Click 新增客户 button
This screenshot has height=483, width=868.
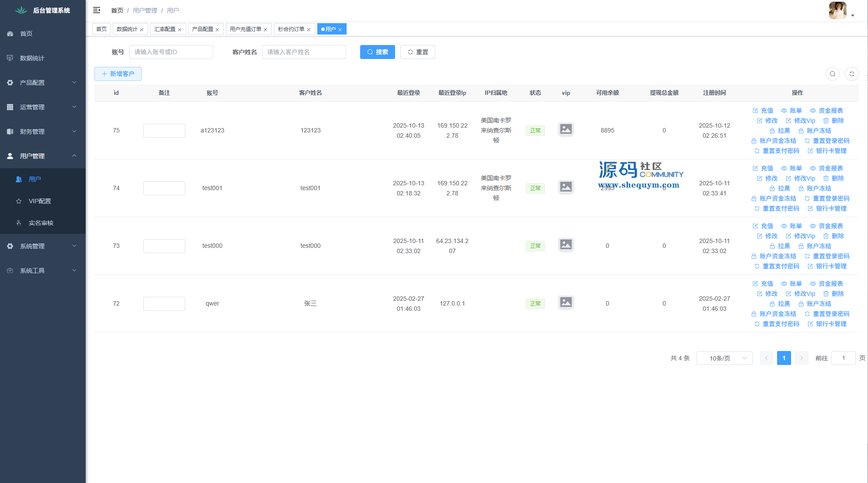click(118, 74)
